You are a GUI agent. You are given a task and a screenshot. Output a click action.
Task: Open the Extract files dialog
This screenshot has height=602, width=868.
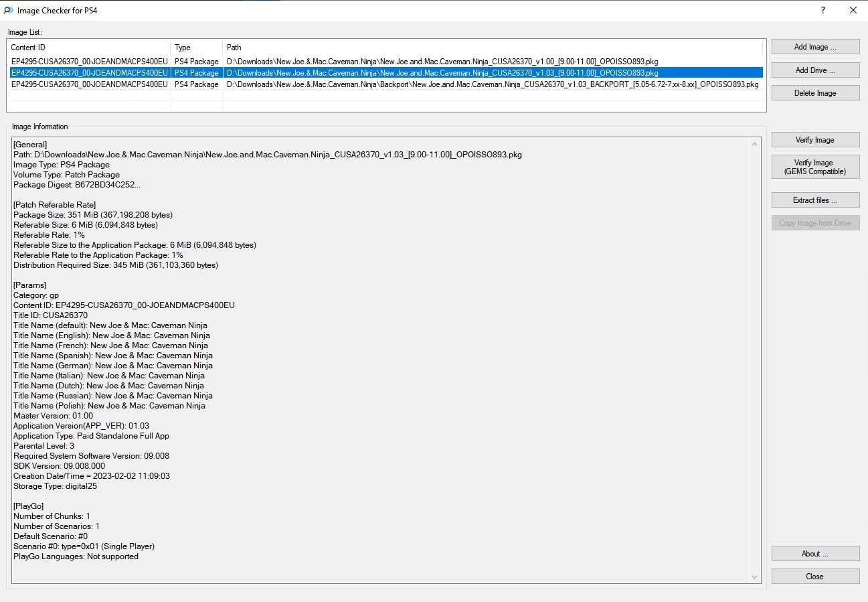(x=815, y=200)
